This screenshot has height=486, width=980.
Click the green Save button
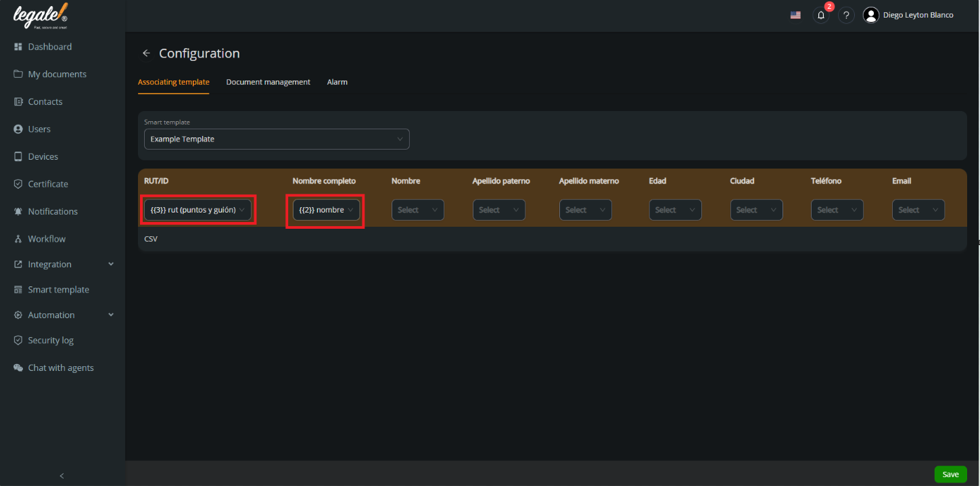click(950, 474)
